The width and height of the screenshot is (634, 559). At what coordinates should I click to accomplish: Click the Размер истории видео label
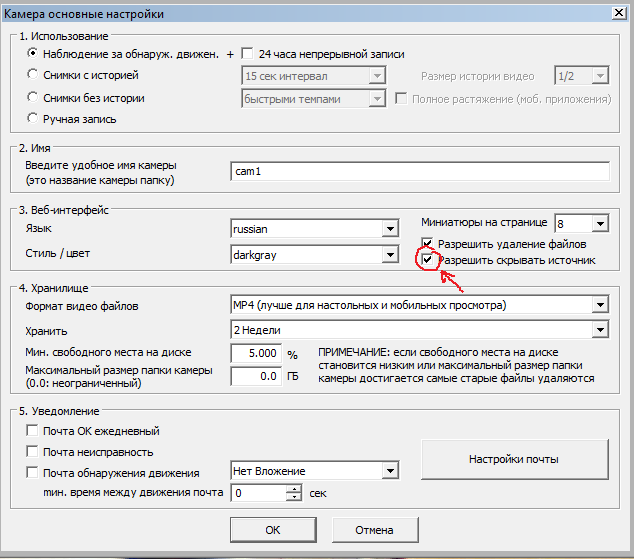[478, 76]
